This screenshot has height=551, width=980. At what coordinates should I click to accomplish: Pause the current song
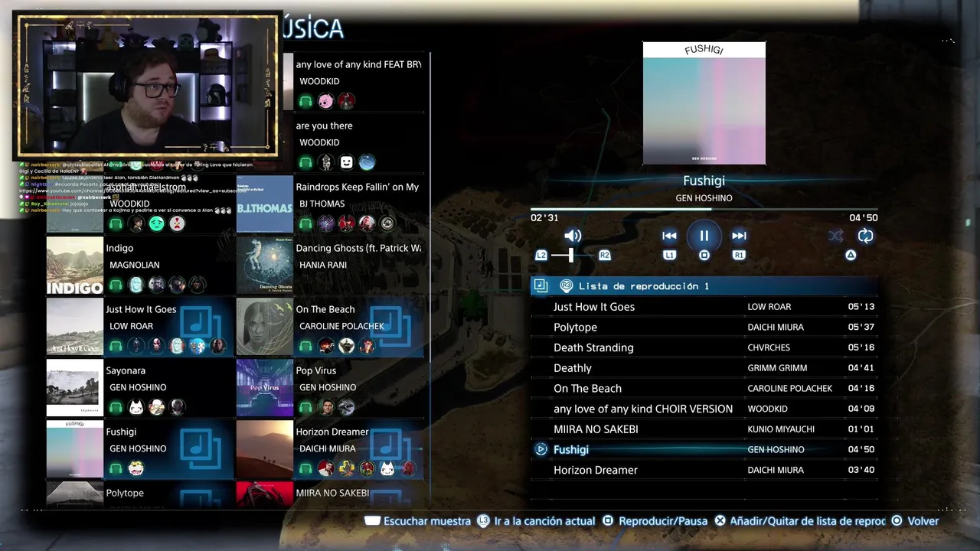pos(704,236)
